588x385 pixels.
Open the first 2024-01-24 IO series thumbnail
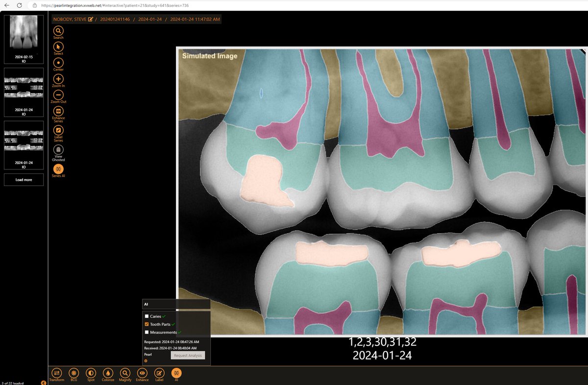click(24, 92)
